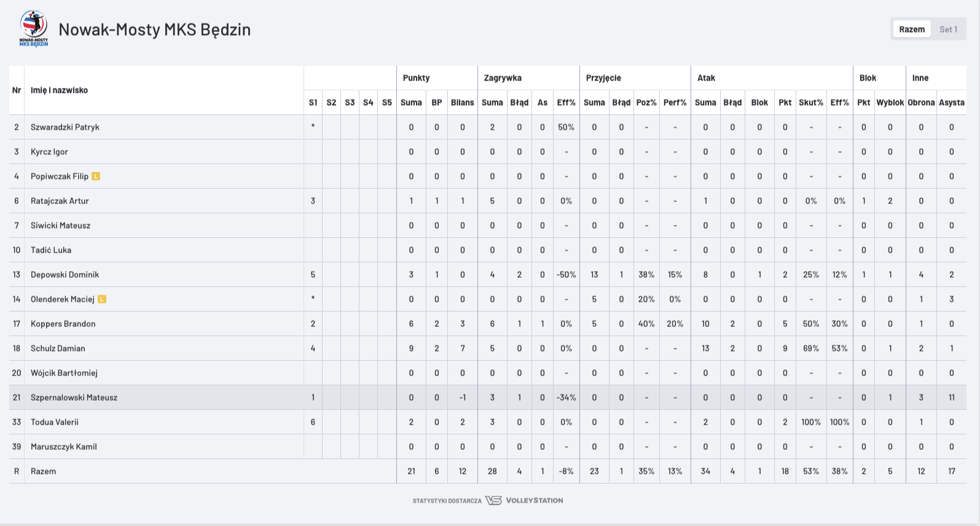Image resolution: width=980 pixels, height=526 pixels.
Task: Click the Przyjęcie group header
Action: (603, 78)
